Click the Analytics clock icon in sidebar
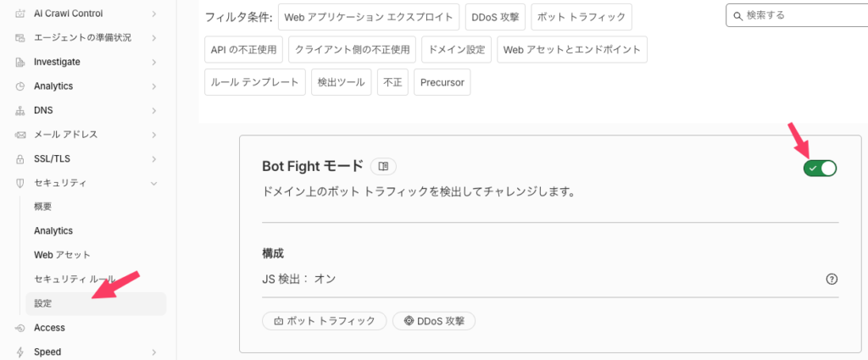Viewport: 868px width, 360px height. coord(20,86)
